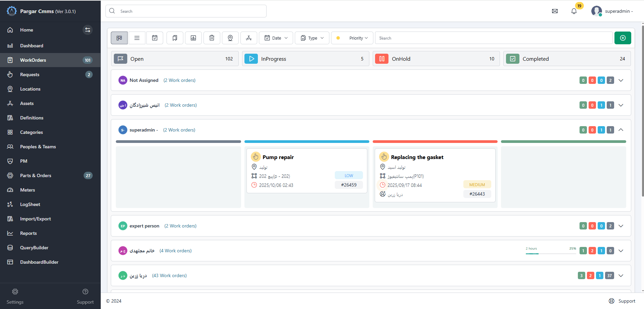Go to Parts & Orders in the sidebar
Image resolution: width=644 pixels, height=309 pixels.
[36, 175]
